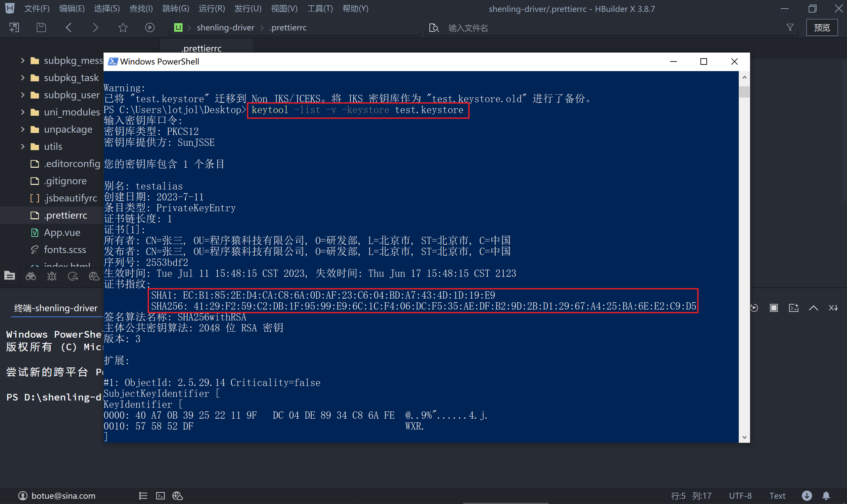The image size is (847, 504).
Task: Expand the subpkg_task folder
Action: pyautogui.click(x=23, y=78)
